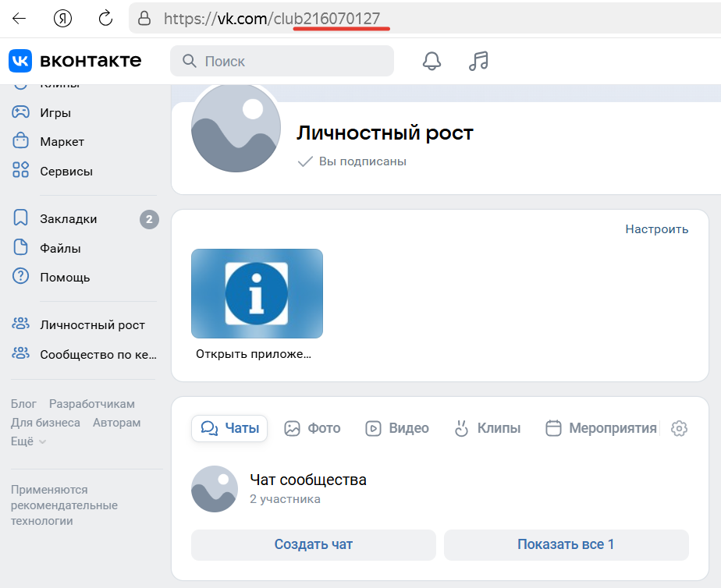The width and height of the screenshot is (721, 588).
Task: Click the Личностный рост community title
Action: coord(385,133)
